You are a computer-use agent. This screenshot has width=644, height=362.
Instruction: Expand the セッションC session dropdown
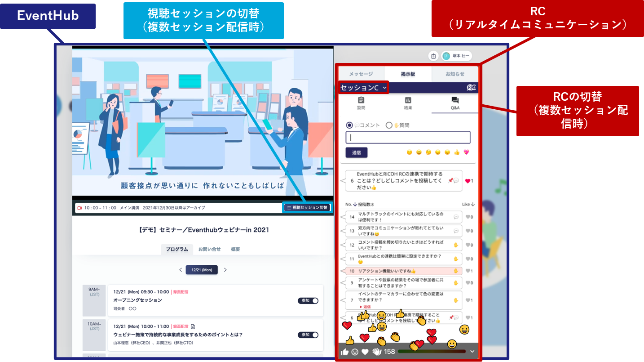tap(364, 88)
